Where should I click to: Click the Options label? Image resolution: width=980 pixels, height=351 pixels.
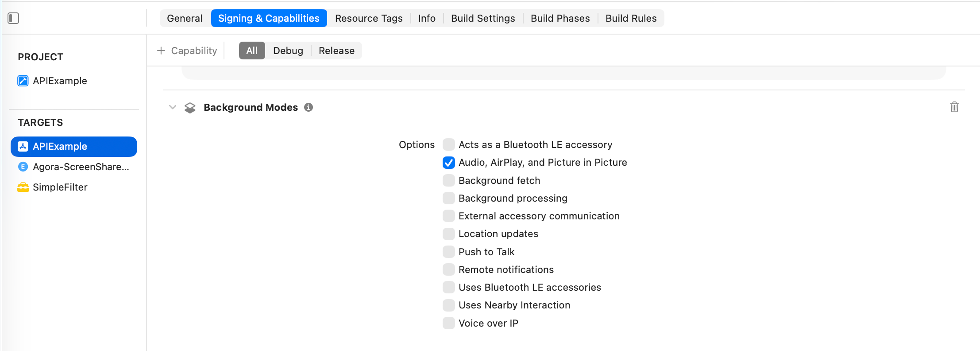coord(417,144)
